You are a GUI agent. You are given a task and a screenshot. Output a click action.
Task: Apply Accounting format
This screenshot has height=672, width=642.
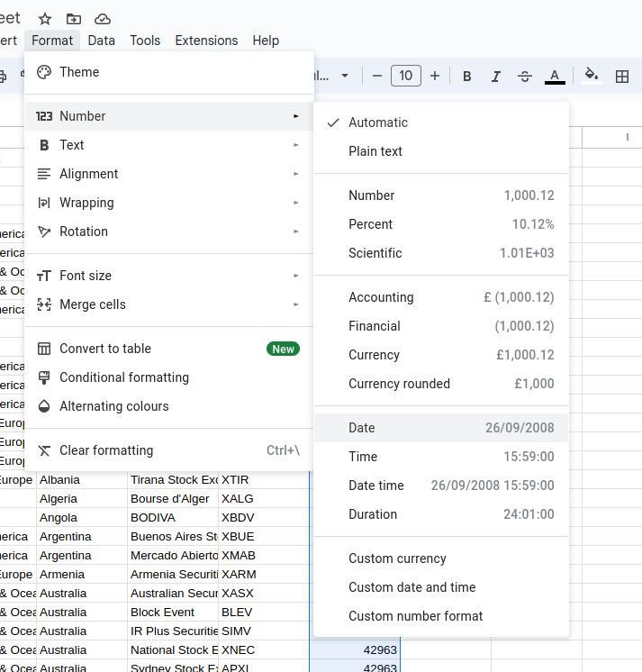[x=441, y=297]
